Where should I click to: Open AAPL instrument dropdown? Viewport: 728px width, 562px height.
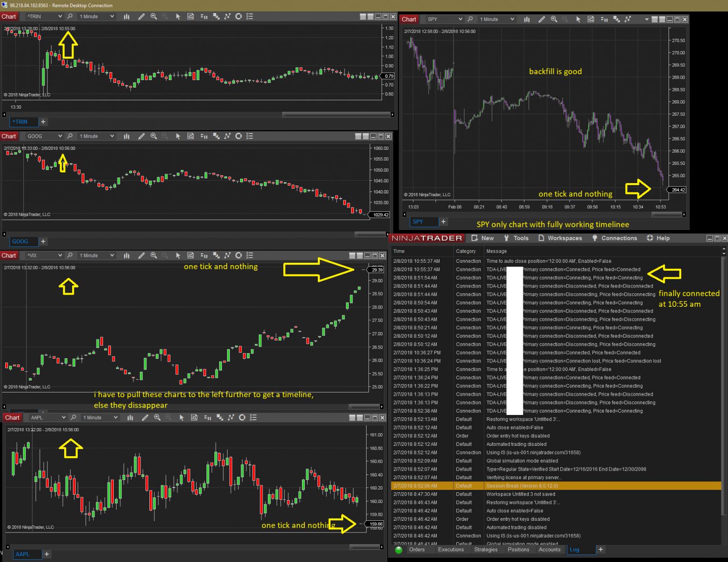coord(48,418)
